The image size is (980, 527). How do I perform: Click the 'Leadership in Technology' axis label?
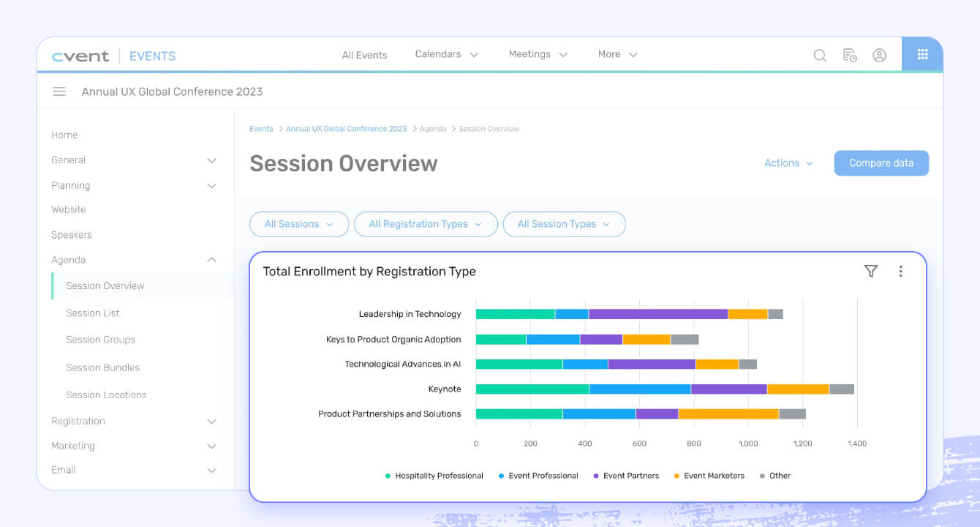410,314
